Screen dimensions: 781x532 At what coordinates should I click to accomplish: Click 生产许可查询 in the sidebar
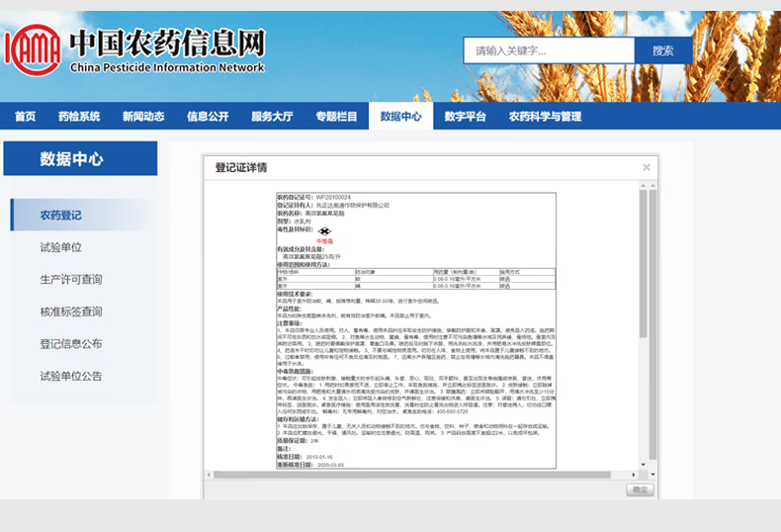[70, 280]
